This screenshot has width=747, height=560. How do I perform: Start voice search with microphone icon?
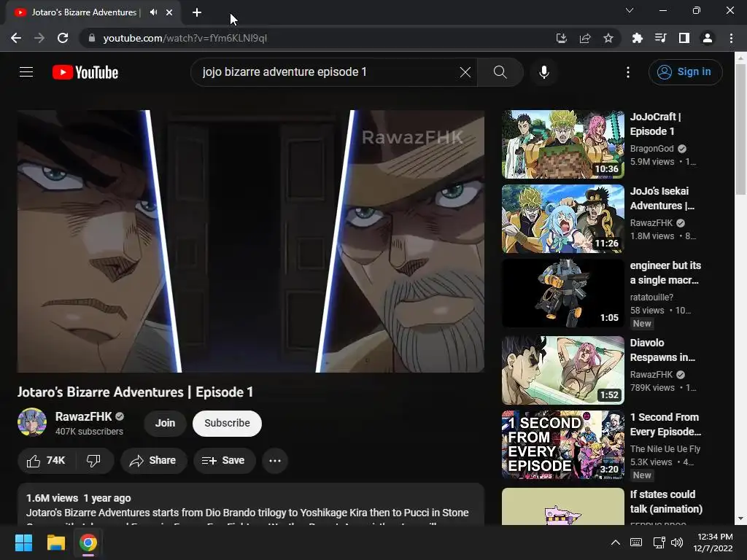click(x=544, y=72)
